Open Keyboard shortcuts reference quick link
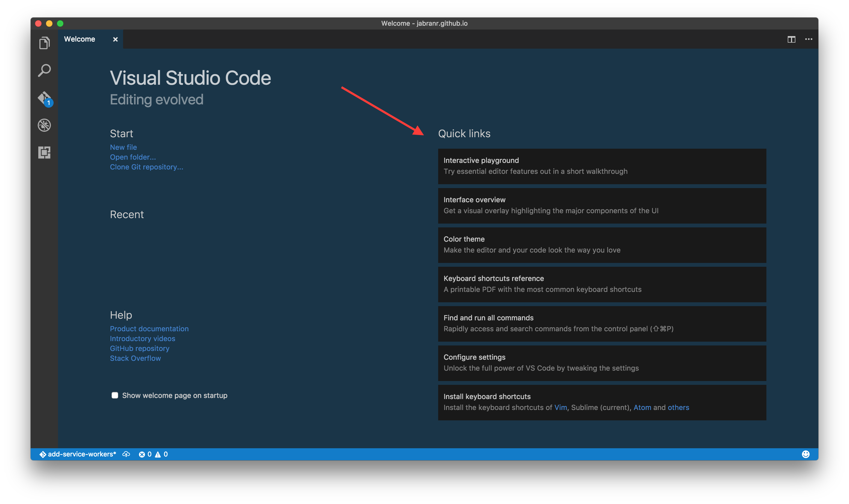This screenshot has width=849, height=504. click(602, 284)
